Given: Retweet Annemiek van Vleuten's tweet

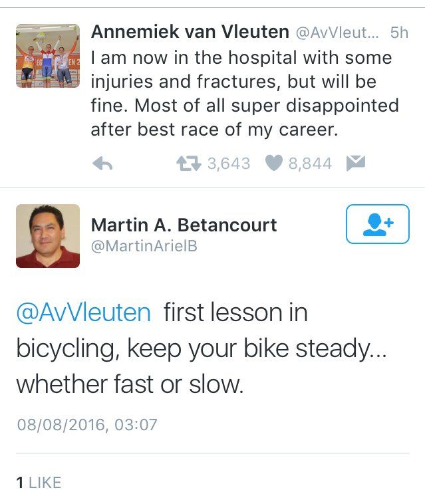Looking at the screenshot, I should pyautogui.click(x=189, y=164).
